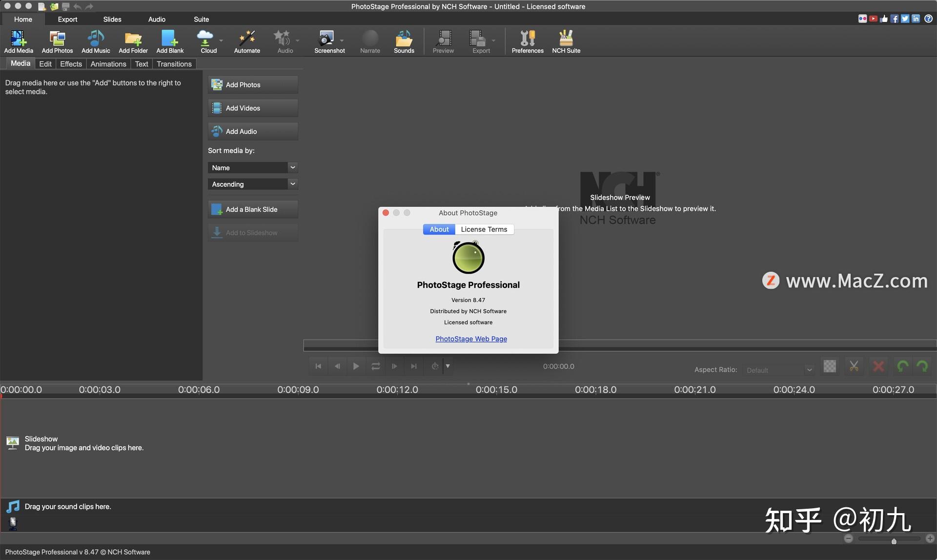The height and width of the screenshot is (560, 937).
Task: Expand the Export button dropdown arrow
Action: tap(493, 40)
